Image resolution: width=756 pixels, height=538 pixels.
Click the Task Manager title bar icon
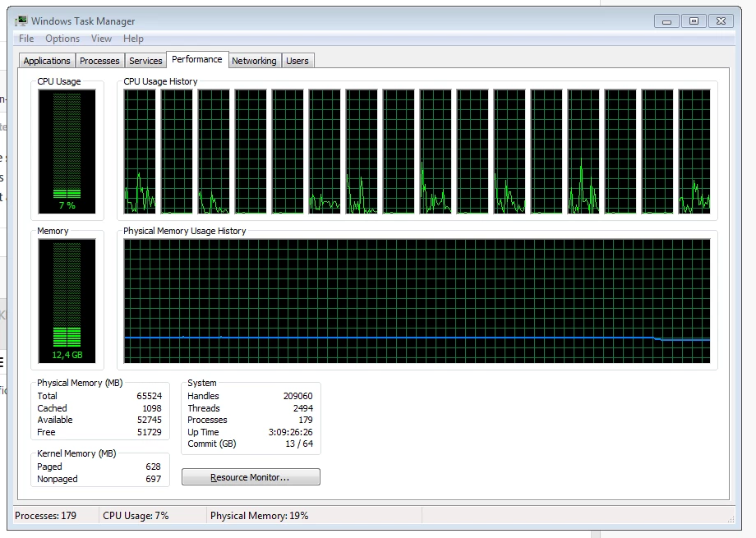click(21, 21)
